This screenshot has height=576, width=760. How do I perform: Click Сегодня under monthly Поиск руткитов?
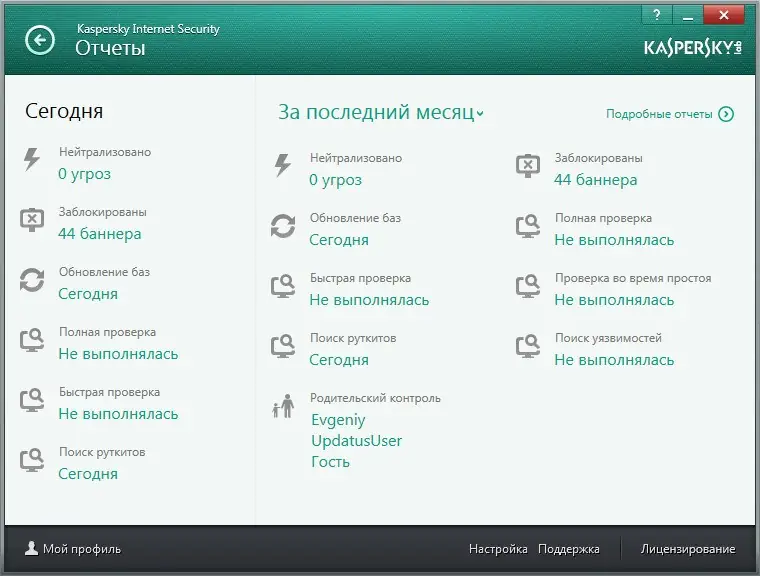pyautogui.click(x=339, y=360)
